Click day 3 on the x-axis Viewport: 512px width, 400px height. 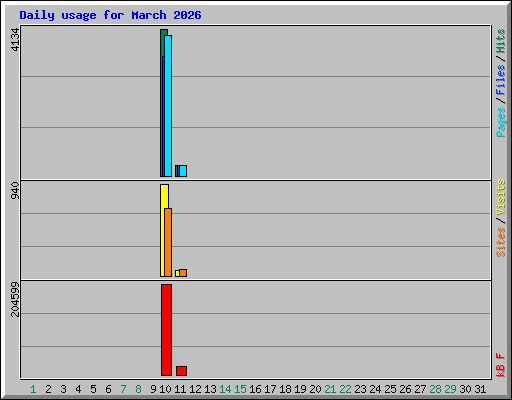[63, 389]
